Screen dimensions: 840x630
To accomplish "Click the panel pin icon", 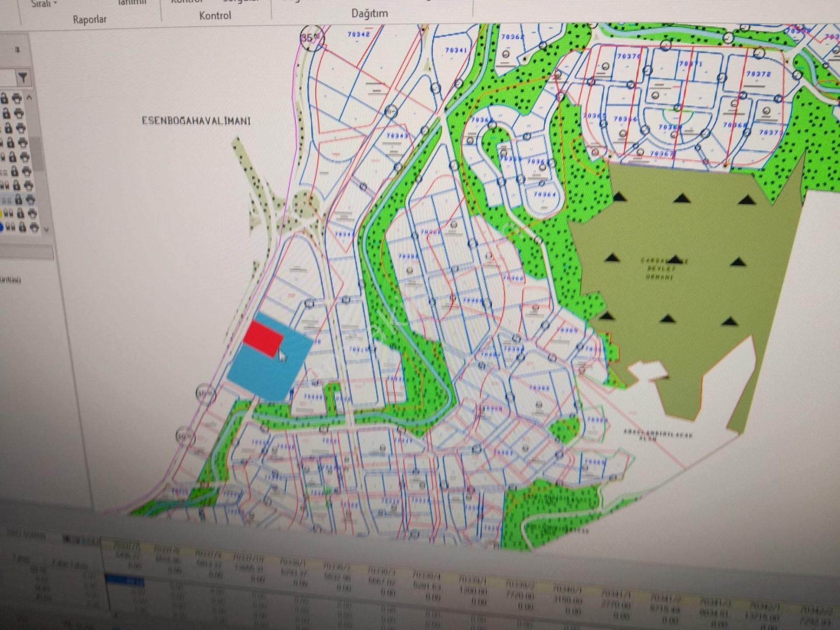I will tap(17, 50).
